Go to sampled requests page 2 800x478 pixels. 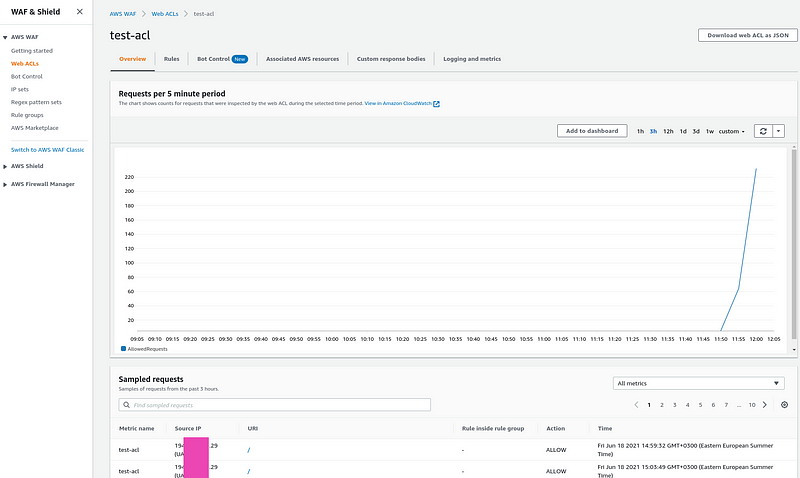coord(662,405)
